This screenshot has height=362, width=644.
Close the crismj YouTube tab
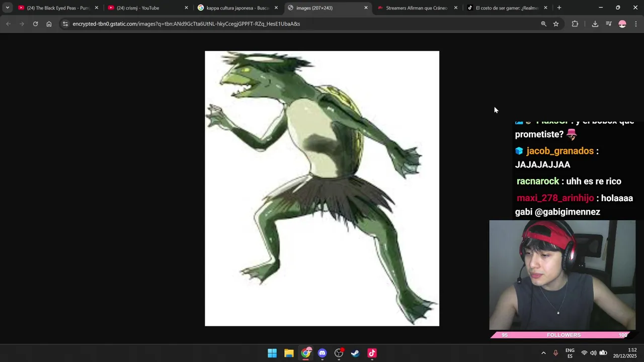click(186, 8)
